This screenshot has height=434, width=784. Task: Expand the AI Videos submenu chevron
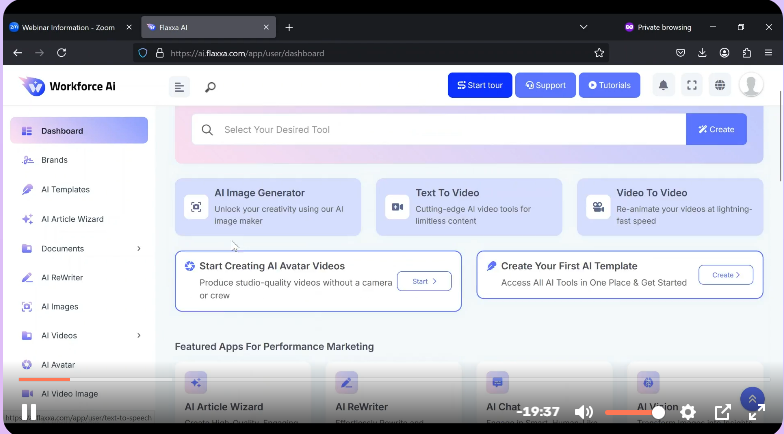click(138, 336)
